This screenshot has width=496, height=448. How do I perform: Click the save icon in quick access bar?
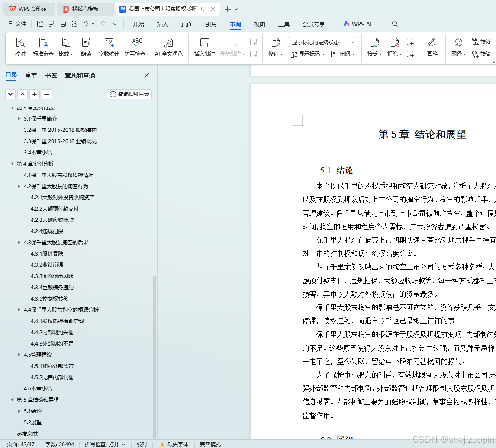pyautogui.click(x=40, y=24)
